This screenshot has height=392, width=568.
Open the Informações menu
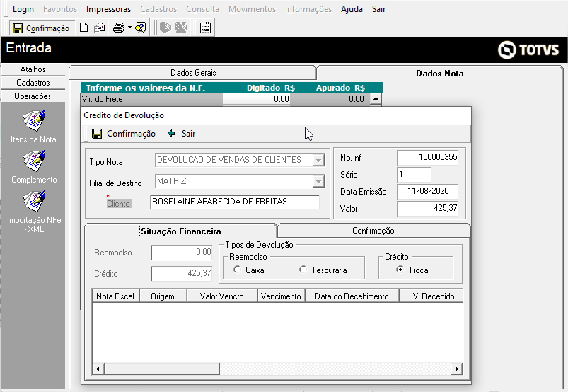pos(308,9)
